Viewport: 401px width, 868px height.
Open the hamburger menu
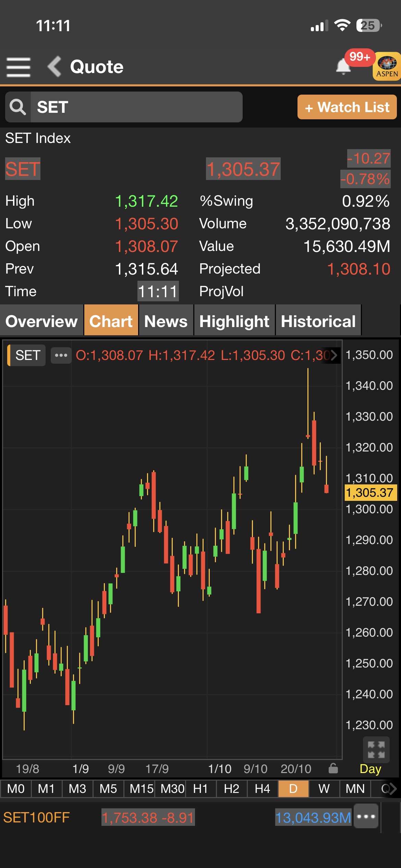[19, 67]
